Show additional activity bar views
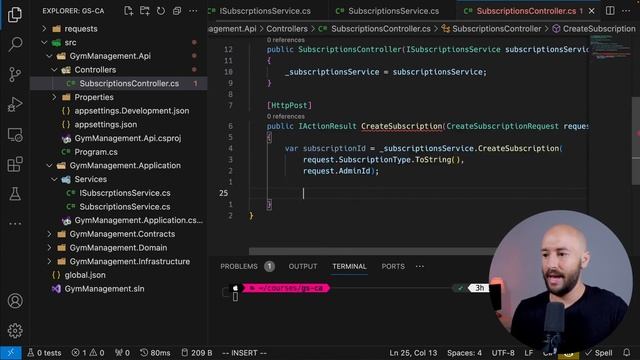 15,224
